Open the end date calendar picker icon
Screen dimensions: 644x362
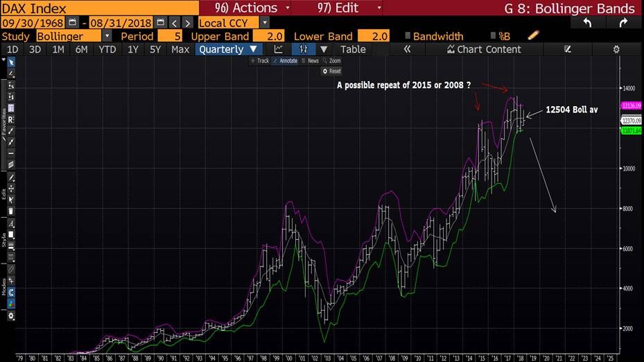click(x=161, y=23)
